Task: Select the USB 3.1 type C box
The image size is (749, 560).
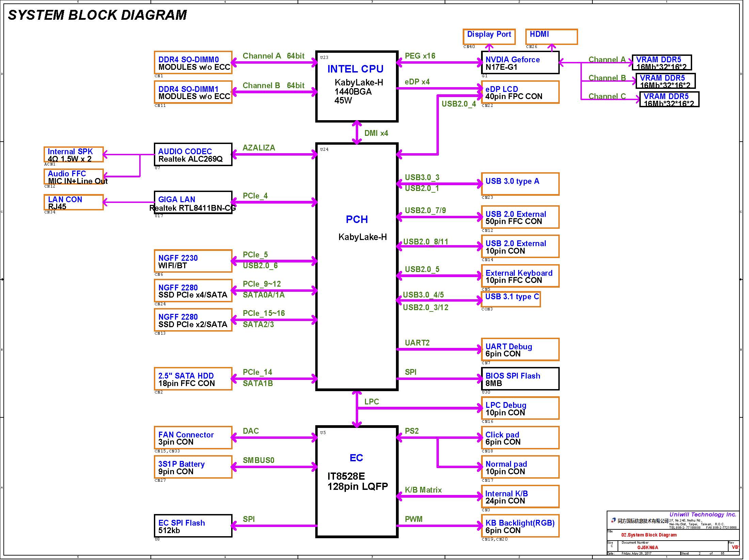Action: tap(510, 299)
